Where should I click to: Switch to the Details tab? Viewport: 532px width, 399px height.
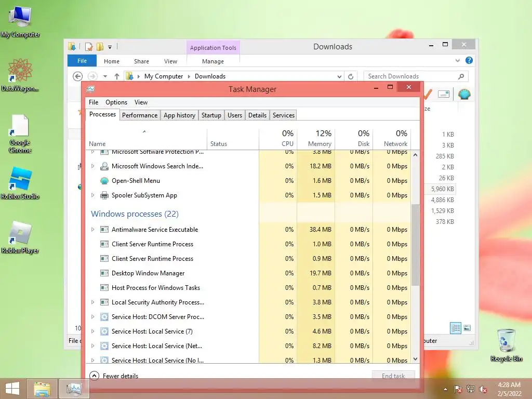257,115
